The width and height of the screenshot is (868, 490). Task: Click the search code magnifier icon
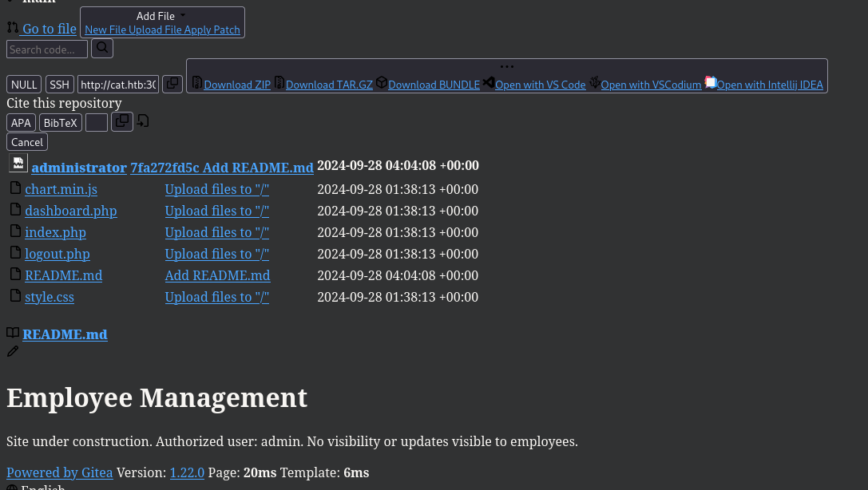(x=101, y=48)
